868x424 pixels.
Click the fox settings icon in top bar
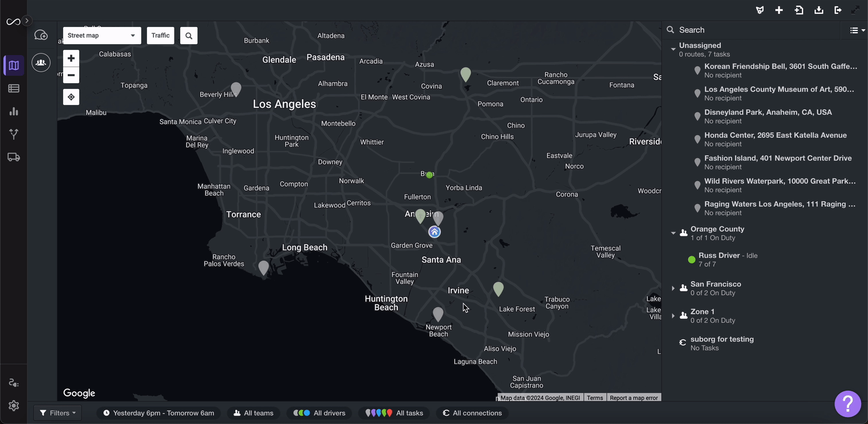tap(759, 10)
